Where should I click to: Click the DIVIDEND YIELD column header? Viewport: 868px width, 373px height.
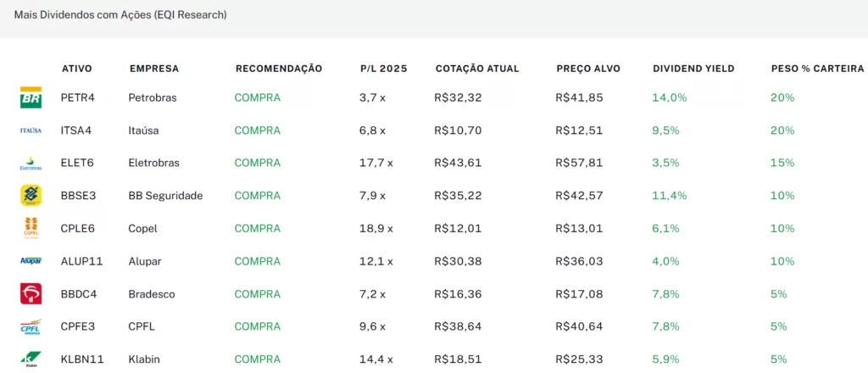[693, 69]
